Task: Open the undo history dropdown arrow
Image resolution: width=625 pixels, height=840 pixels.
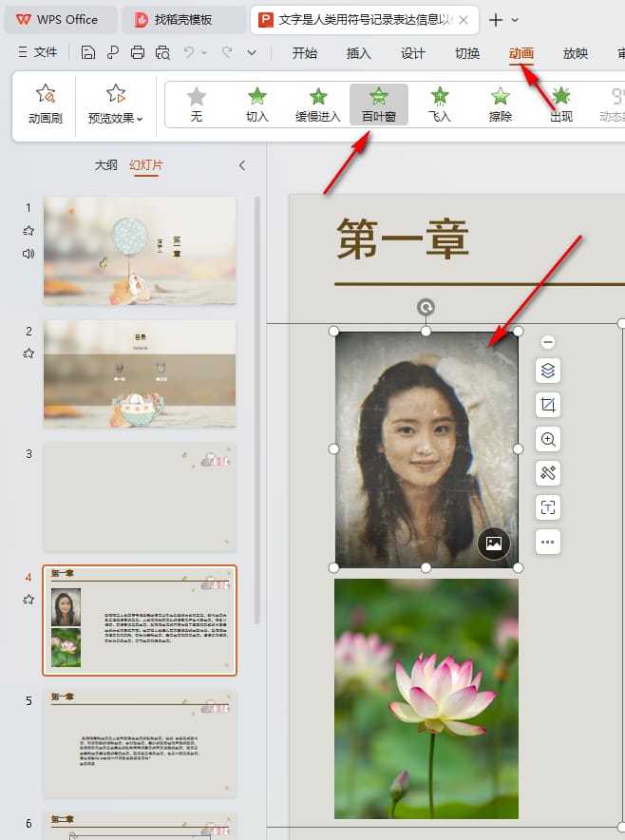Action: [204, 52]
